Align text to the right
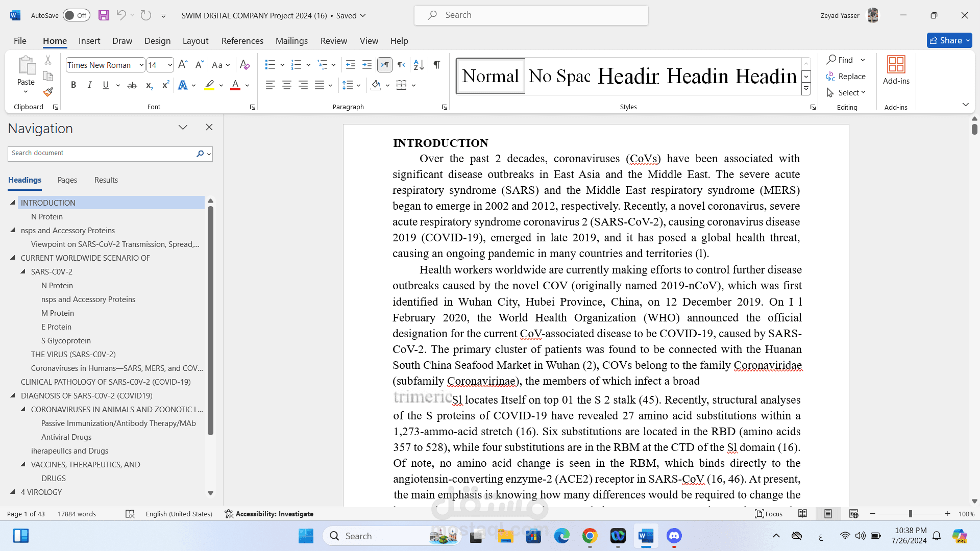This screenshot has height=551, width=980. tap(303, 85)
